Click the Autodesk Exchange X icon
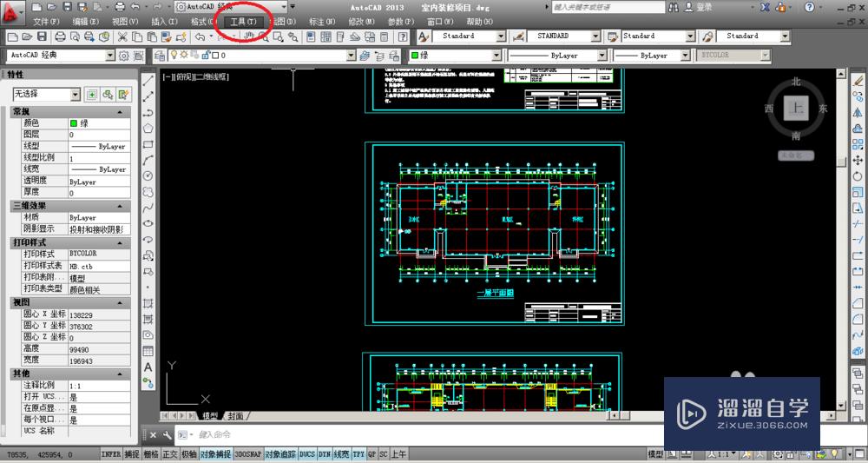This screenshot has height=463, width=868. (x=765, y=7)
